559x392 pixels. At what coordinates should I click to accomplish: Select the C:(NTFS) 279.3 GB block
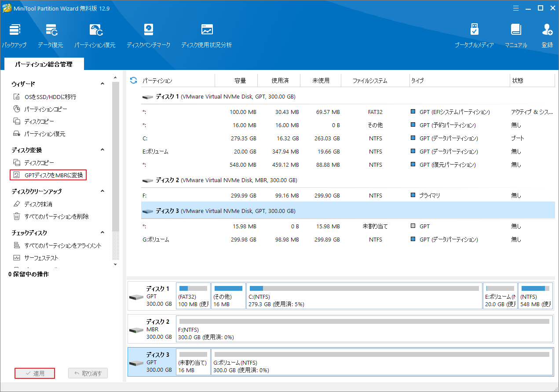point(364,296)
